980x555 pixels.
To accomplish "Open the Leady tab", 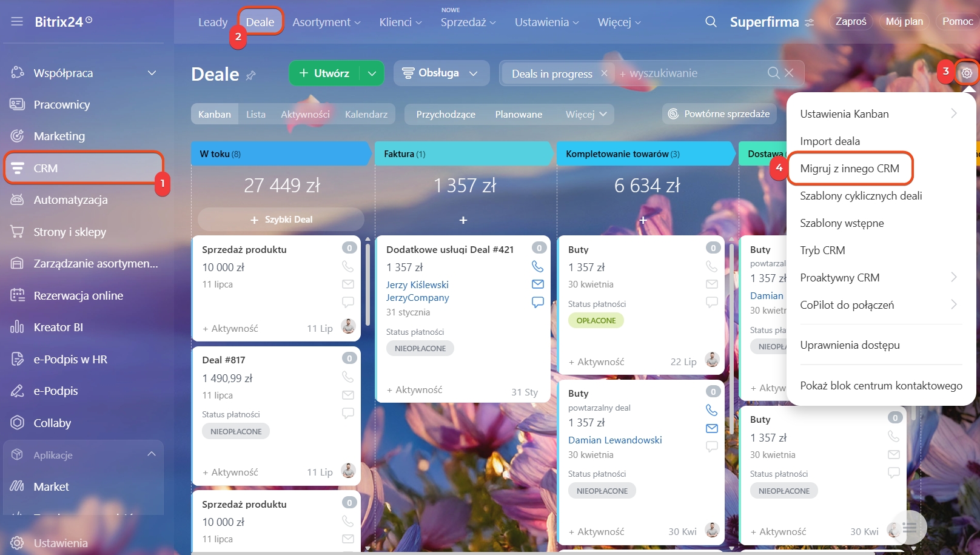I will (213, 22).
